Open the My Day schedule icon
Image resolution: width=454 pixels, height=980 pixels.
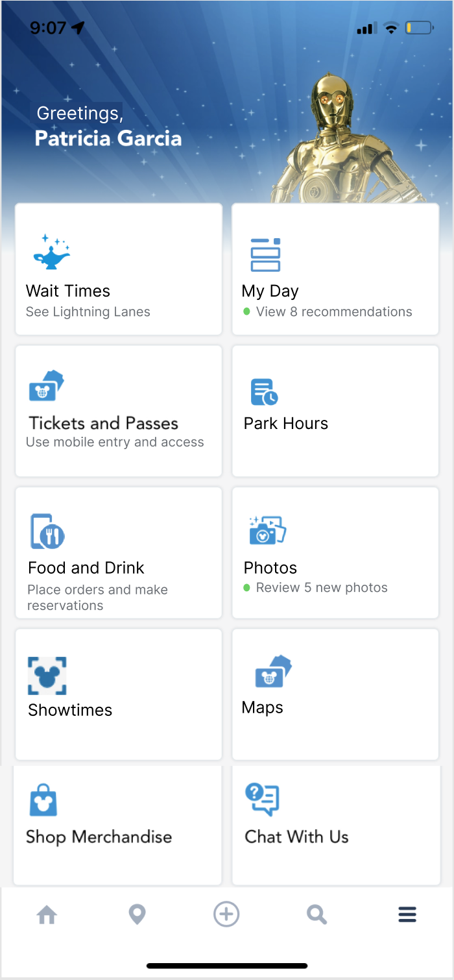click(x=265, y=254)
